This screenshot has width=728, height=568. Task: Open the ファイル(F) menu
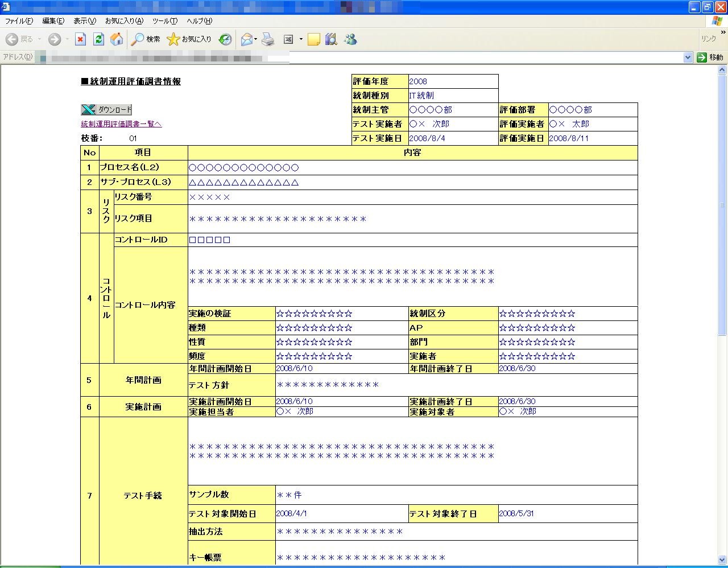click(x=19, y=21)
